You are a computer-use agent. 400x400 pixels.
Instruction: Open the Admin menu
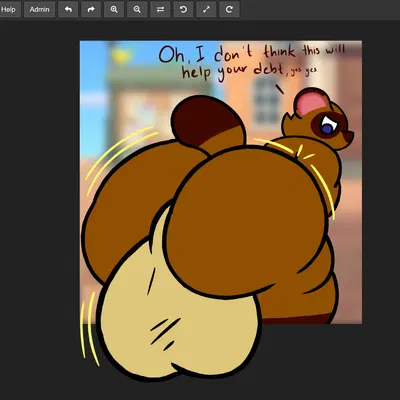click(x=39, y=9)
